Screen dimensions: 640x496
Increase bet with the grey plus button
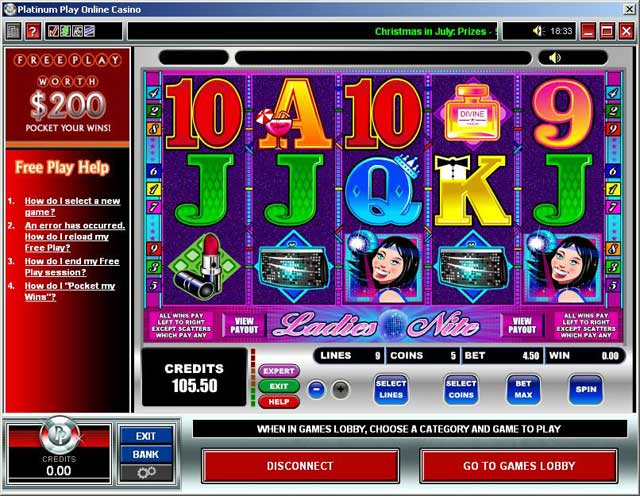tap(340, 389)
